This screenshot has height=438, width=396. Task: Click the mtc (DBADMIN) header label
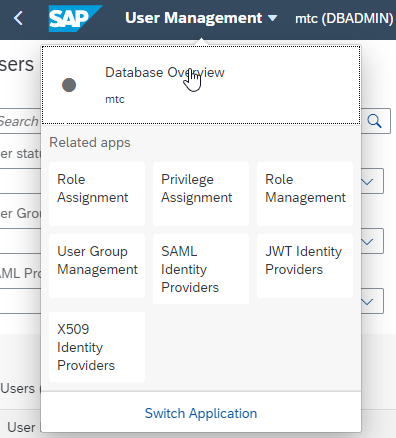click(x=344, y=18)
